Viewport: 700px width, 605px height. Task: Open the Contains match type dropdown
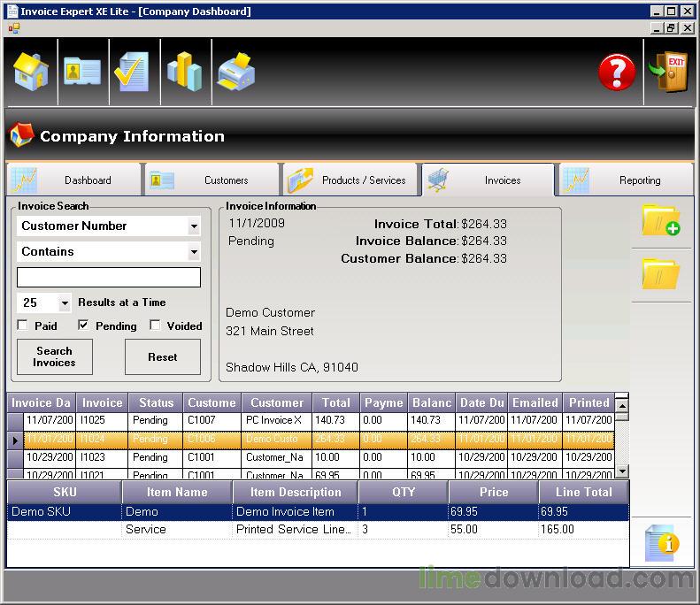[194, 252]
